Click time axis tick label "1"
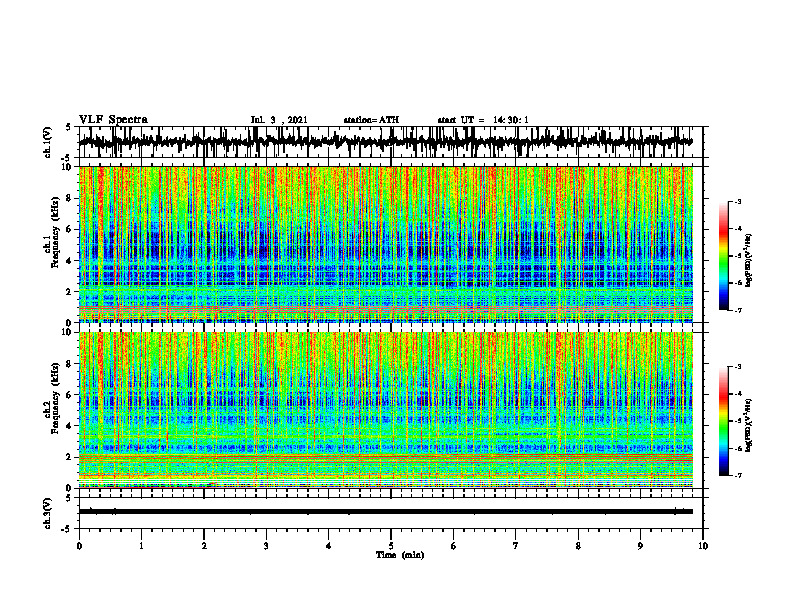Image resolution: width=792 pixels, height=612 pixels. (x=141, y=546)
